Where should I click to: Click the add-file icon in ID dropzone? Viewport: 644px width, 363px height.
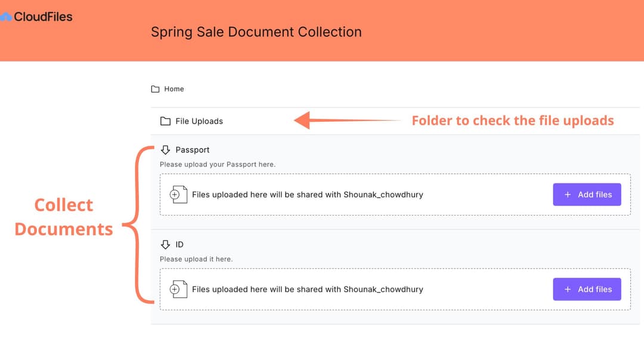pyautogui.click(x=179, y=290)
